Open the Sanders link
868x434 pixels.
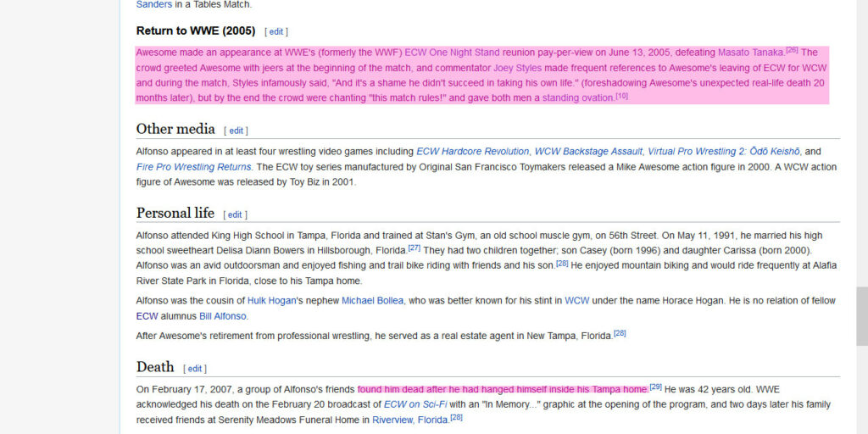point(154,4)
